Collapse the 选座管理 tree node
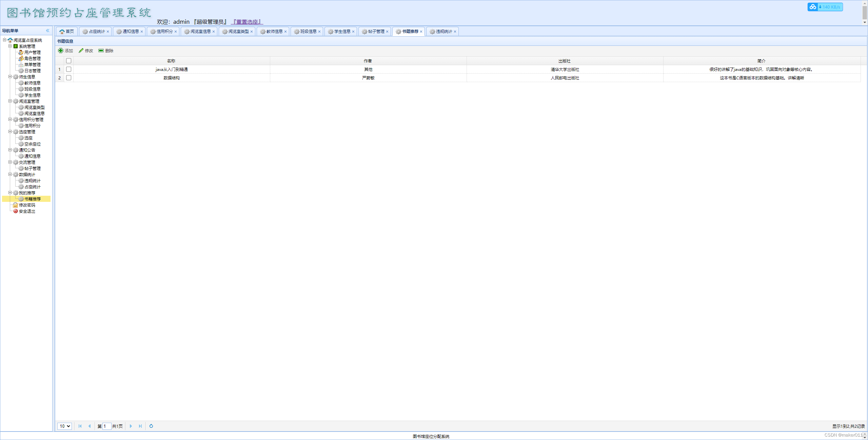 point(10,132)
